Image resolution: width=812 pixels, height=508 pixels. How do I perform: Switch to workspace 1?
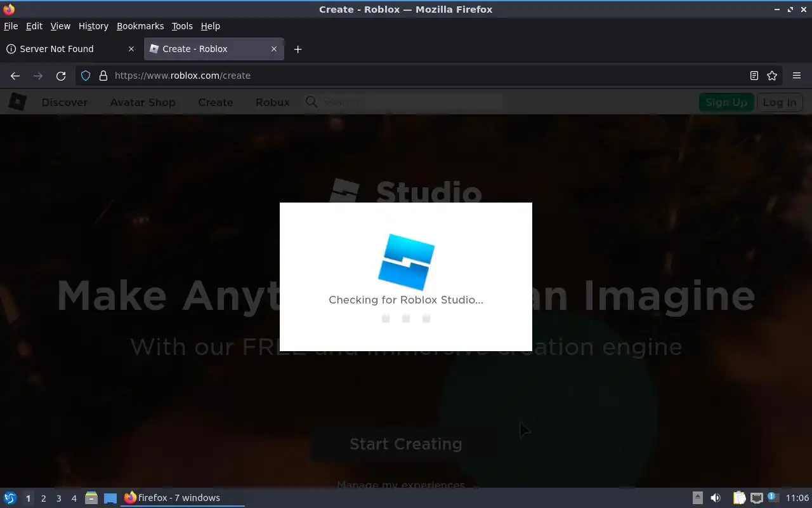tap(28, 498)
